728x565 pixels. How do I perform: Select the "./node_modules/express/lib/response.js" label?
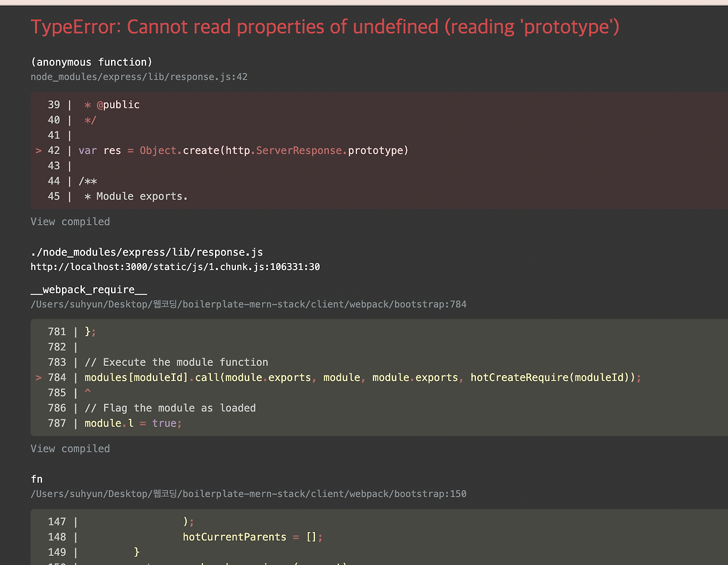point(147,252)
